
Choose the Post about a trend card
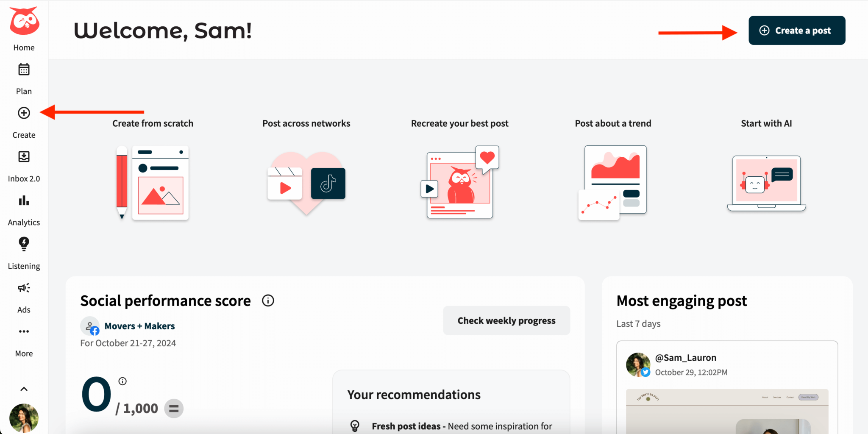click(613, 182)
